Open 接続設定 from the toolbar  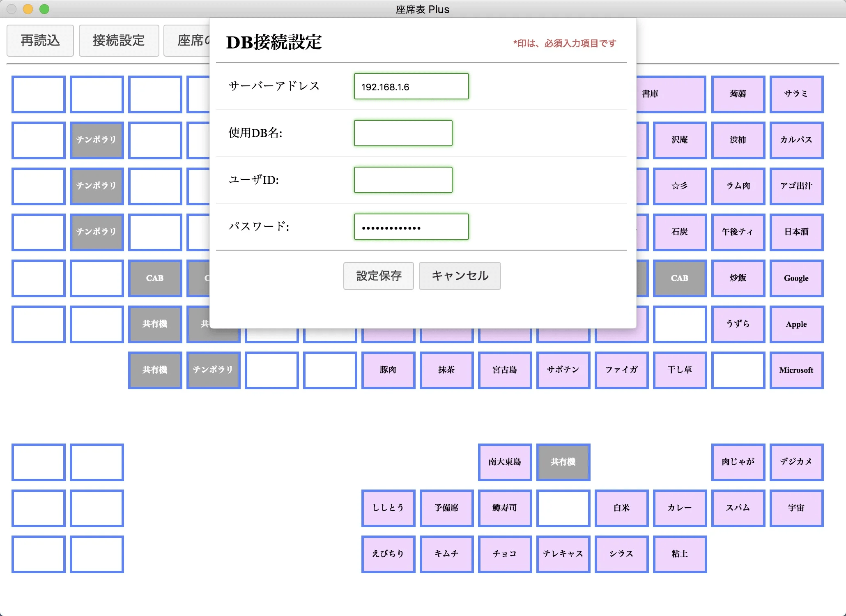click(x=119, y=41)
